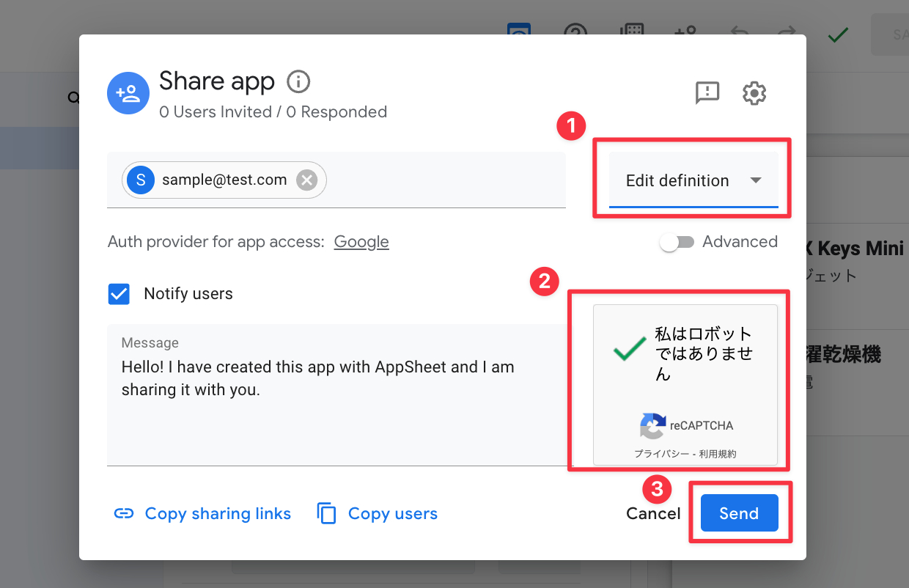The image size is (909, 588).
Task: Click the "0 Users Invited / 0 Responded" text
Action: click(273, 112)
